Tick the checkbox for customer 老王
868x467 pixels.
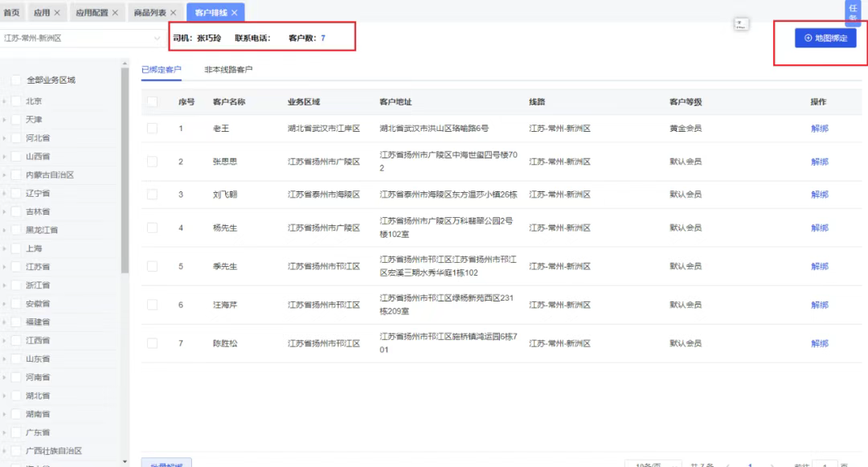[153, 129]
